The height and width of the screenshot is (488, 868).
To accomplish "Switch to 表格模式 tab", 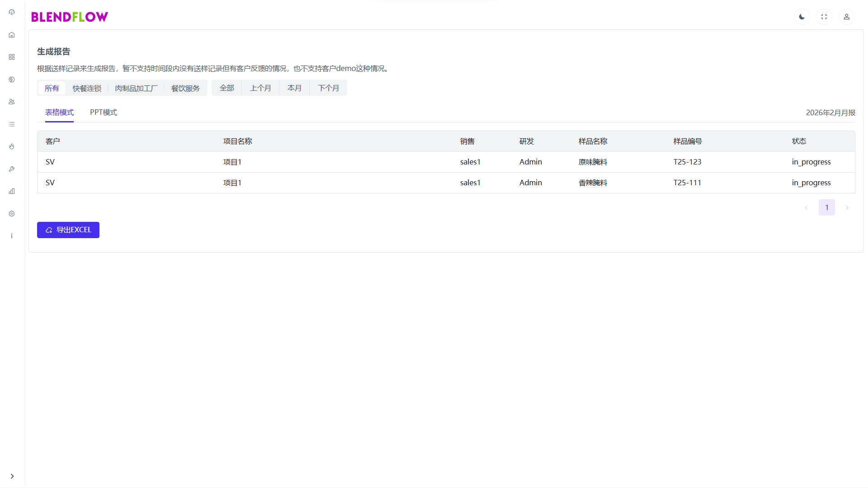I will [59, 113].
